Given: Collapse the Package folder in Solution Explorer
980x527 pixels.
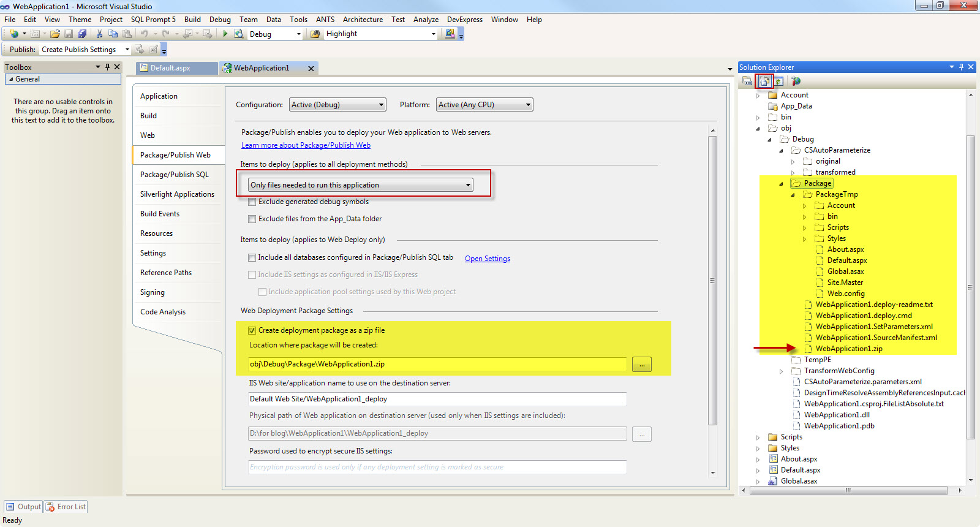Looking at the screenshot, I should click(781, 184).
